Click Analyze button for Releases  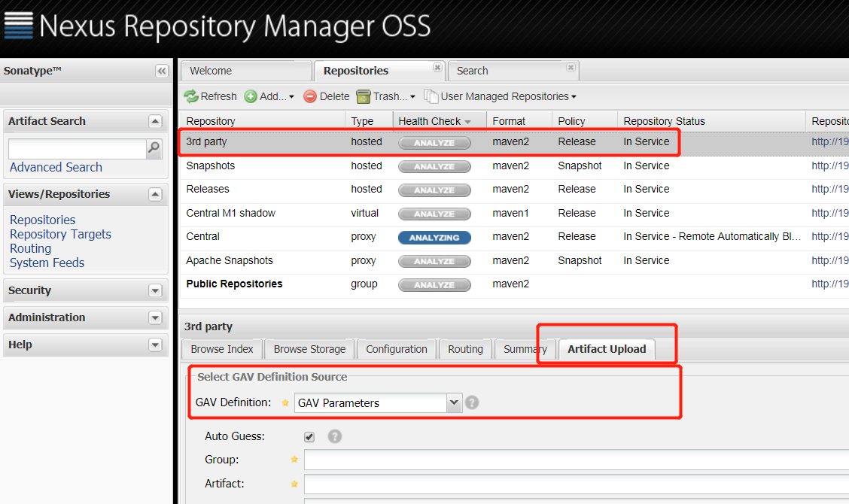[x=434, y=190]
